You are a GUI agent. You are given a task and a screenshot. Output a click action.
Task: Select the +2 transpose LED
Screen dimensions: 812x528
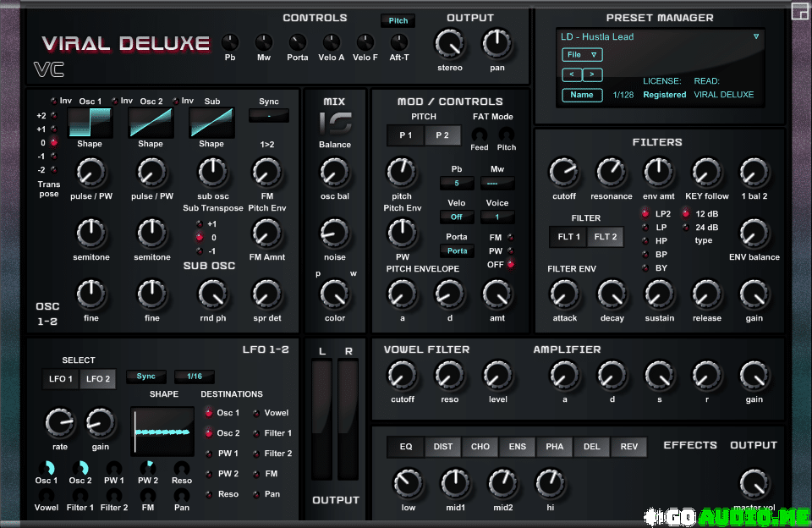tap(53, 116)
